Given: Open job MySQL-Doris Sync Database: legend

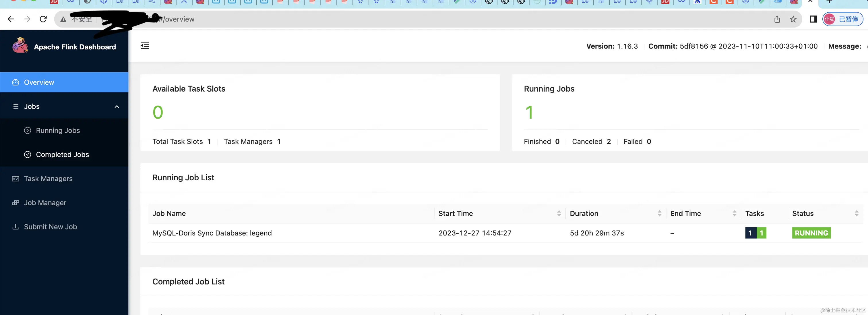Looking at the screenshot, I should (x=212, y=233).
